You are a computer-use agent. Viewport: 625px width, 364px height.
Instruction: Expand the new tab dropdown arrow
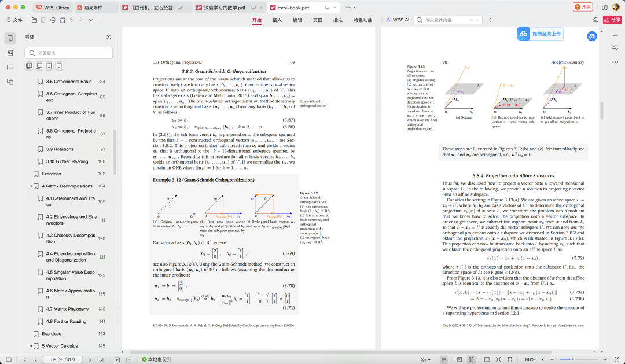coord(355,8)
